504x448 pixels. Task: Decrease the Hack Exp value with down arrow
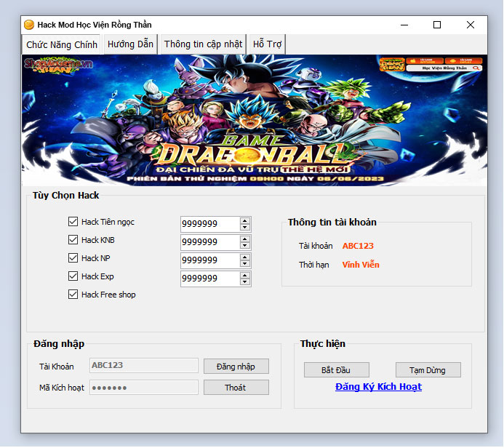point(245,282)
